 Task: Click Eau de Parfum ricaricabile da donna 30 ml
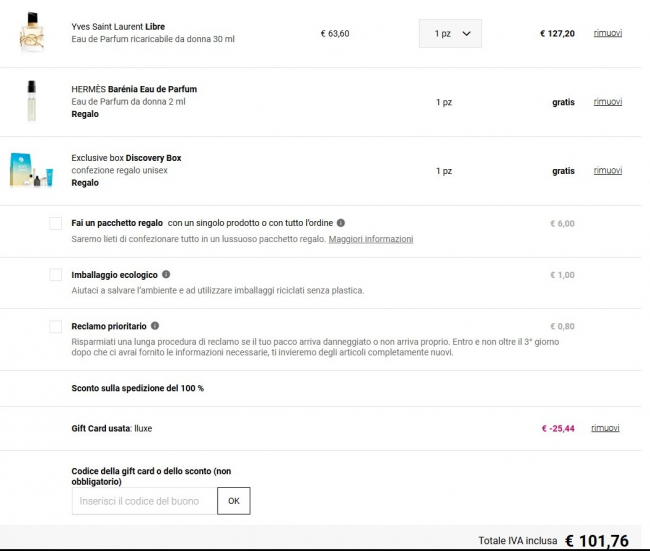[x=153, y=39]
